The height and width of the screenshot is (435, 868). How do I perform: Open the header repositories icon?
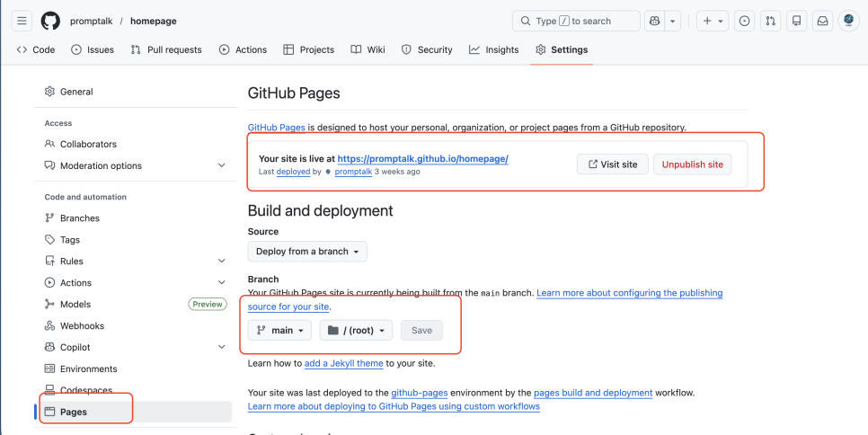click(x=797, y=21)
